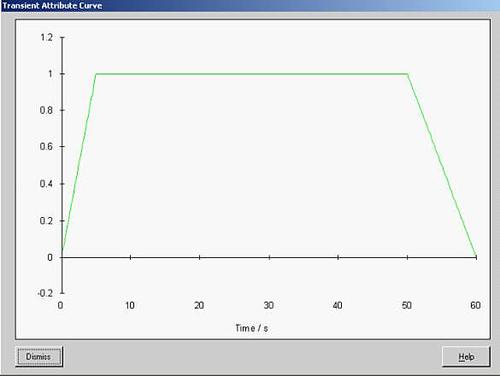
Task: Click the Transient Attribute Curve title bar
Action: 250,6
